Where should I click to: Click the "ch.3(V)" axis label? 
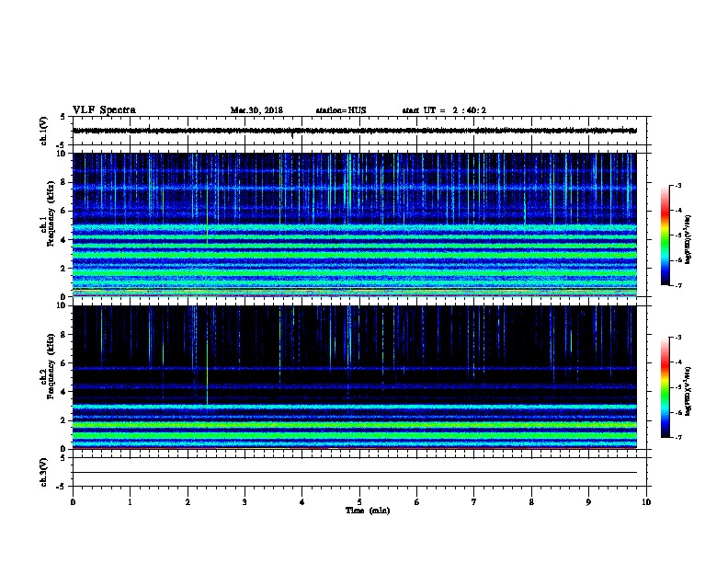tap(44, 472)
